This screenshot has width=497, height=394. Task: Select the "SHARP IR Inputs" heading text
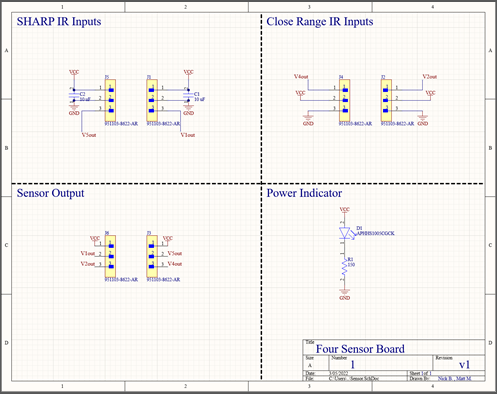point(59,22)
